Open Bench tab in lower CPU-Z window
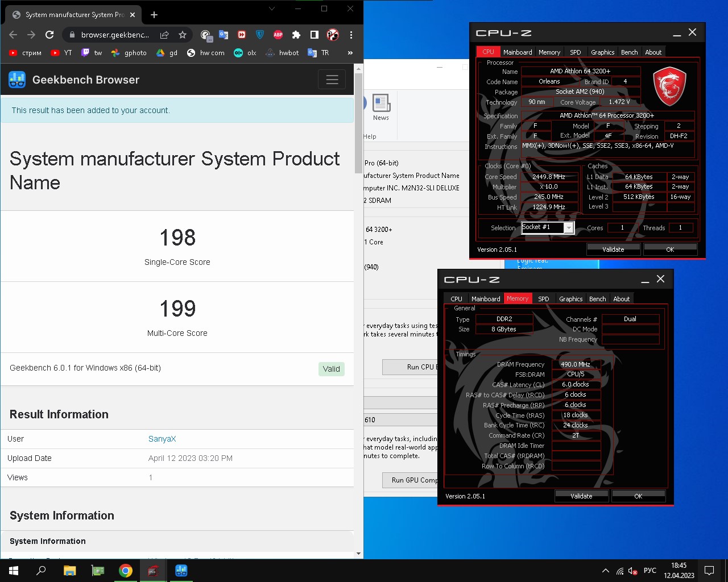The width and height of the screenshot is (728, 582). point(597,298)
